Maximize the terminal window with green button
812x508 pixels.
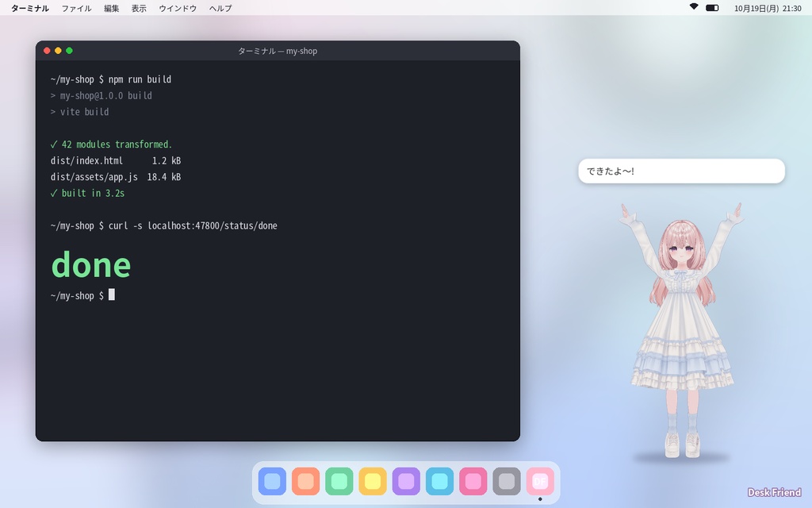pos(70,50)
